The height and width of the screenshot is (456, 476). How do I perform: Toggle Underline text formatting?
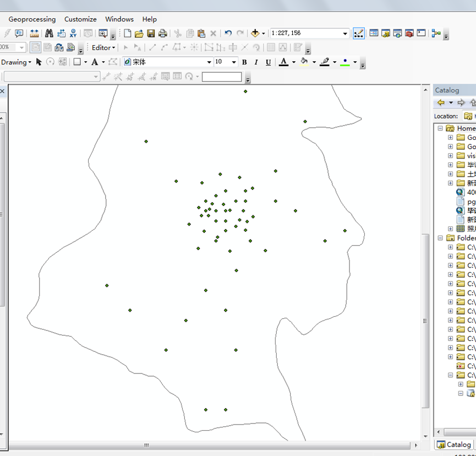tap(268, 62)
